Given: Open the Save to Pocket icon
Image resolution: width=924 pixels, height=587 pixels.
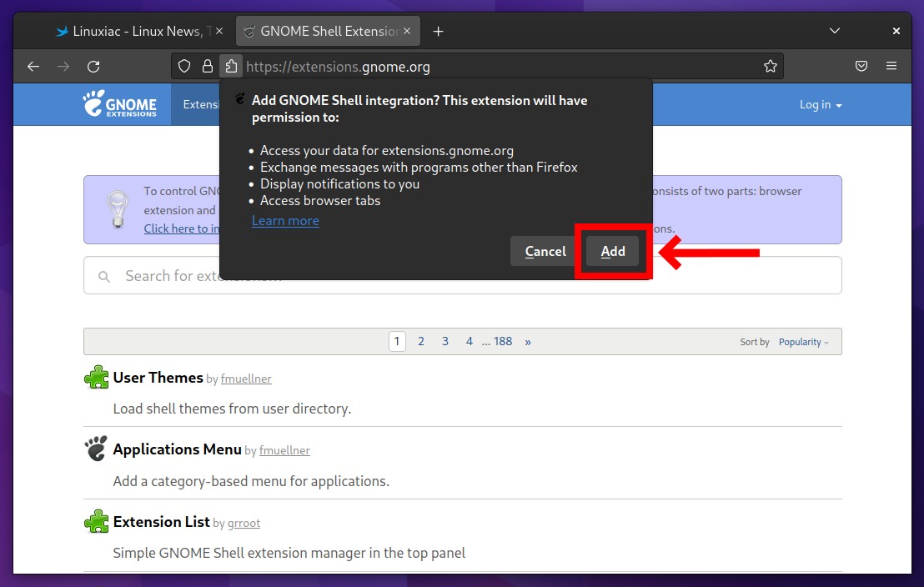Looking at the screenshot, I should tap(861, 66).
